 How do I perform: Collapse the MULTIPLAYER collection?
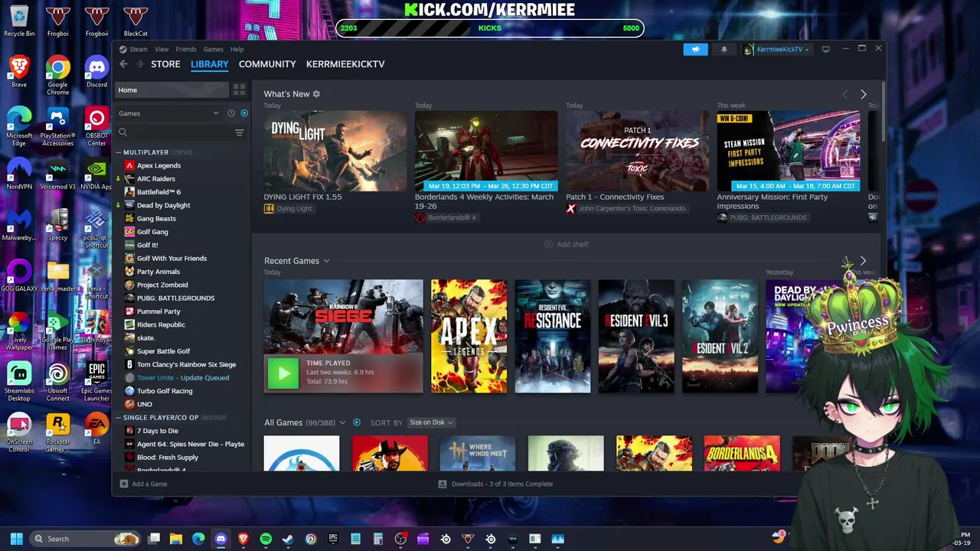tap(119, 152)
